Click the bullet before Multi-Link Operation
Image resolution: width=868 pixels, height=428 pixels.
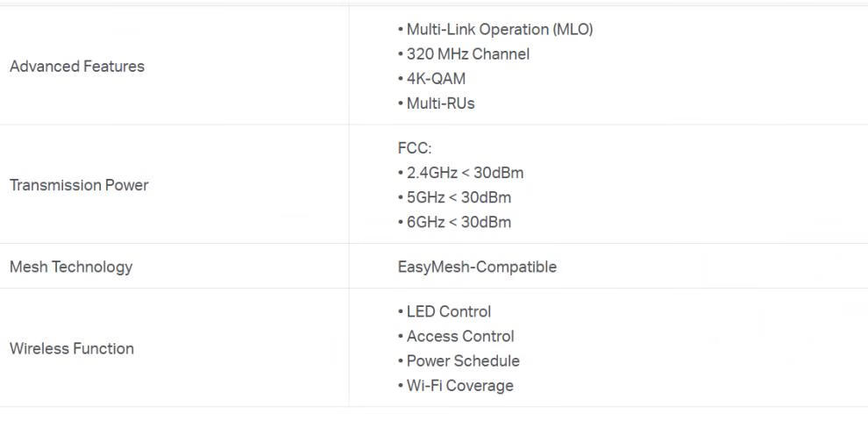(x=400, y=29)
